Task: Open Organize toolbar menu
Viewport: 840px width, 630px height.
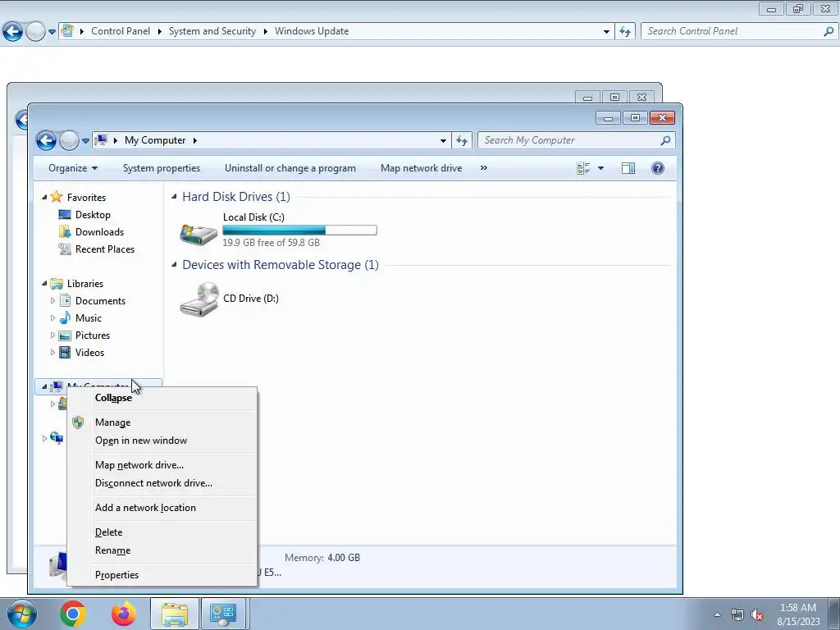Action: click(73, 168)
